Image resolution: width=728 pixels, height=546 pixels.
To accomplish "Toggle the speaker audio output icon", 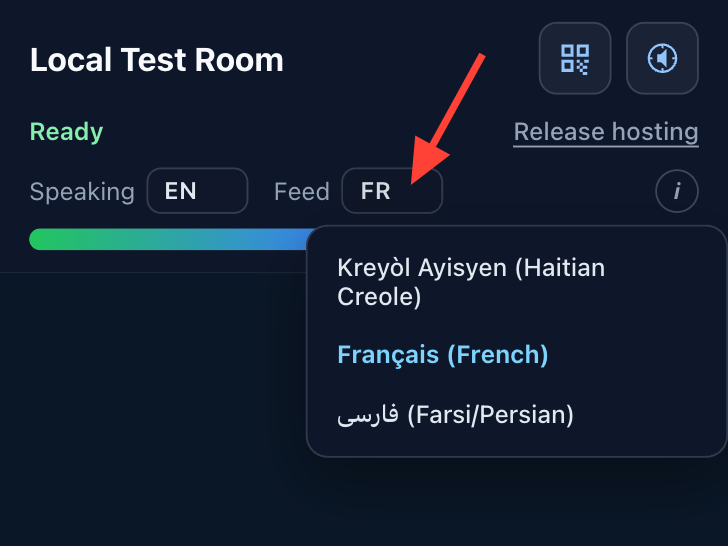I will pos(662,58).
